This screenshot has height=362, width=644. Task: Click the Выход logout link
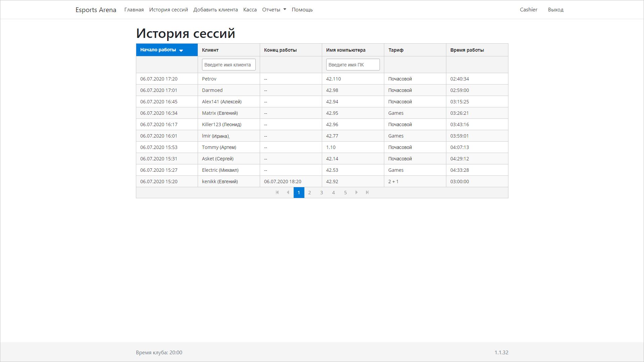click(x=555, y=10)
